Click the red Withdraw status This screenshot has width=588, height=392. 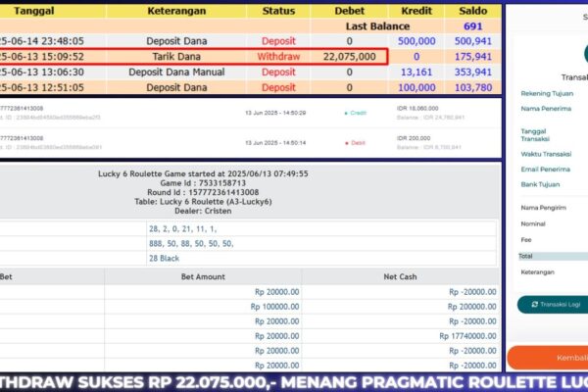click(278, 57)
